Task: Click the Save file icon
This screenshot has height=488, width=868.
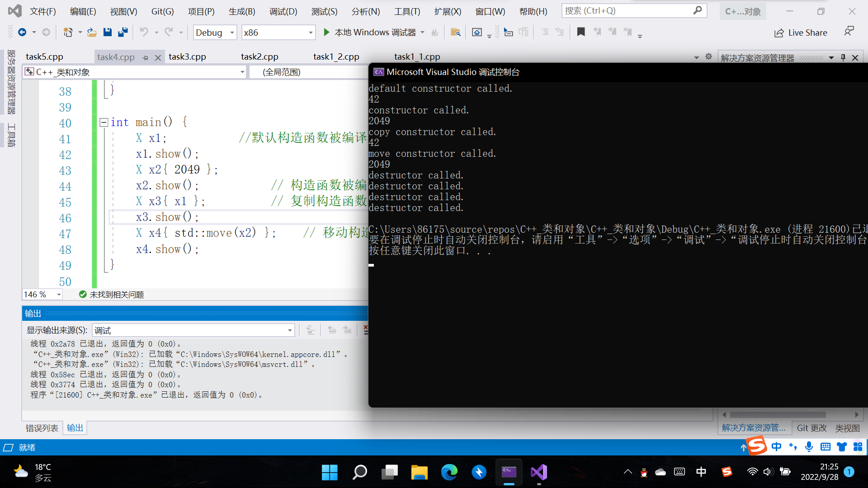Action: [107, 32]
